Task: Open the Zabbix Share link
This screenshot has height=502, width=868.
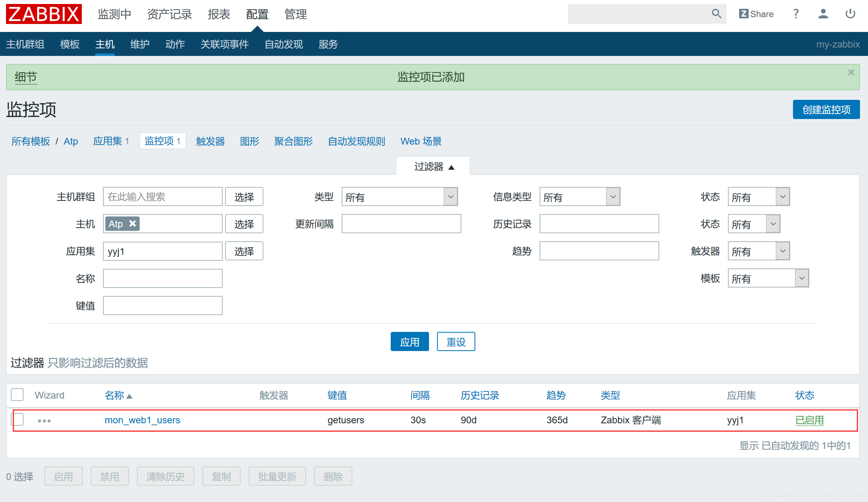Action: click(x=756, y=14)
